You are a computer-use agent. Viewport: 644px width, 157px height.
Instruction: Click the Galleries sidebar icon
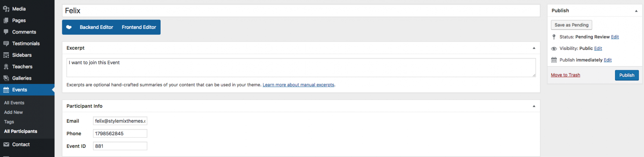[x=6, y=78]
